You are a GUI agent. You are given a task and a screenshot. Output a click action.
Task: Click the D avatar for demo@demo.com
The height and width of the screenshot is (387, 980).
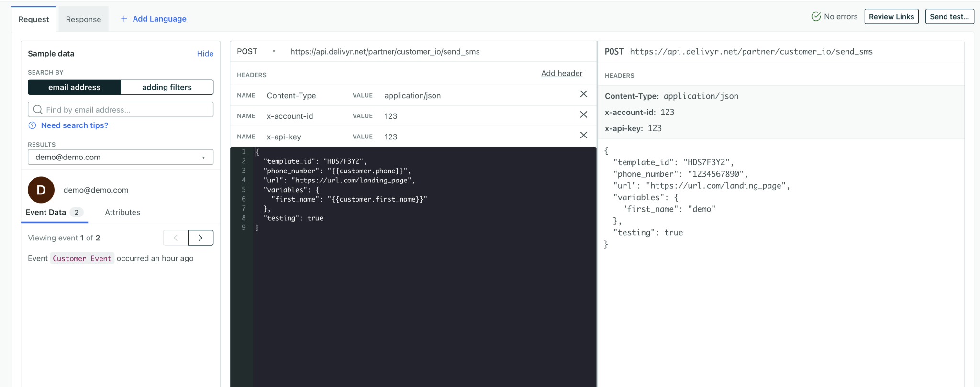click(41, 190)
